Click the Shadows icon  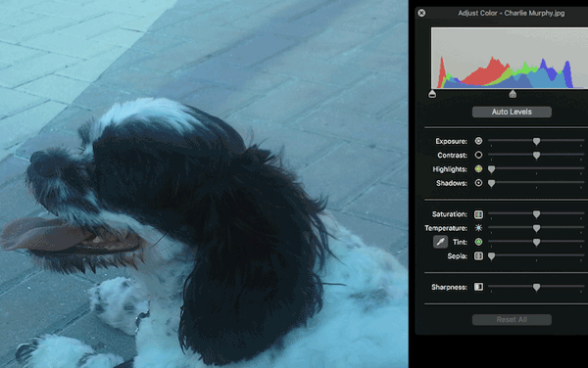(x=478, y=183)
